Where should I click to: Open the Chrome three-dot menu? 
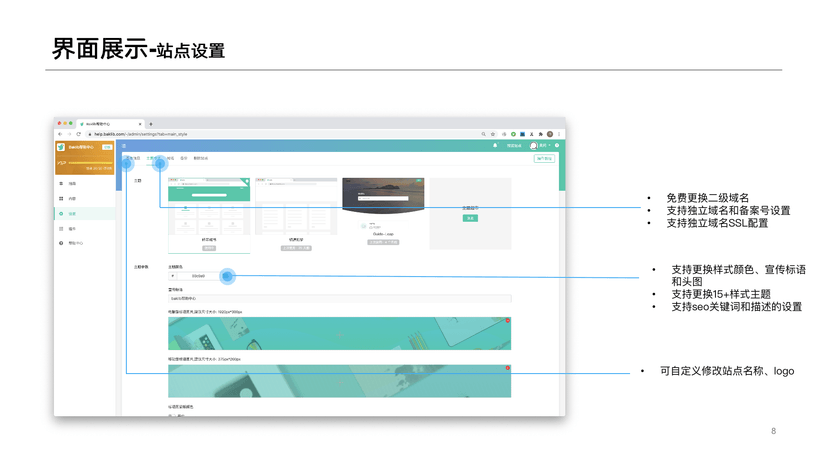click(559, 134)
